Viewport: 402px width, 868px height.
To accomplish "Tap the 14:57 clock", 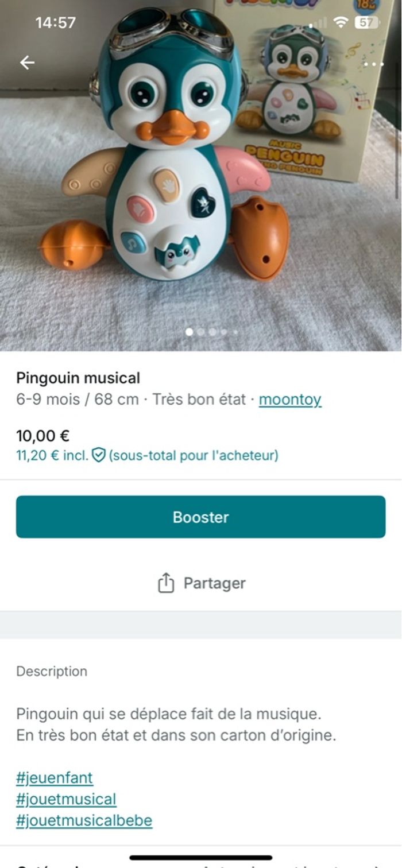I will (x=55, y=22).
